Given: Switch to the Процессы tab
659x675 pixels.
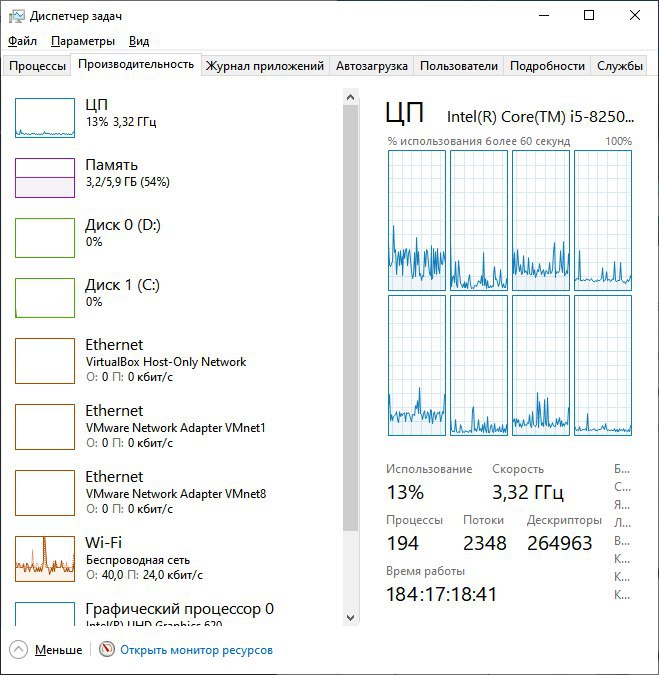Looking at the screenshot, I should click(x=37, y=66).
